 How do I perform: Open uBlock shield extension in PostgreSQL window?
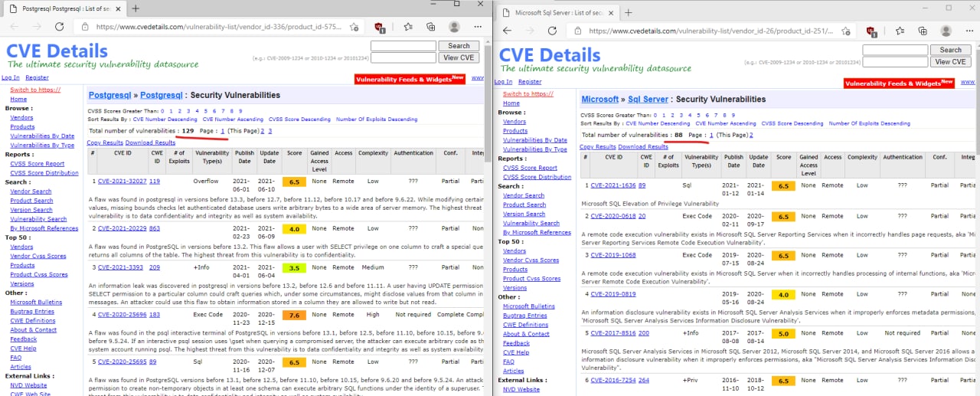tap(379, 27)
